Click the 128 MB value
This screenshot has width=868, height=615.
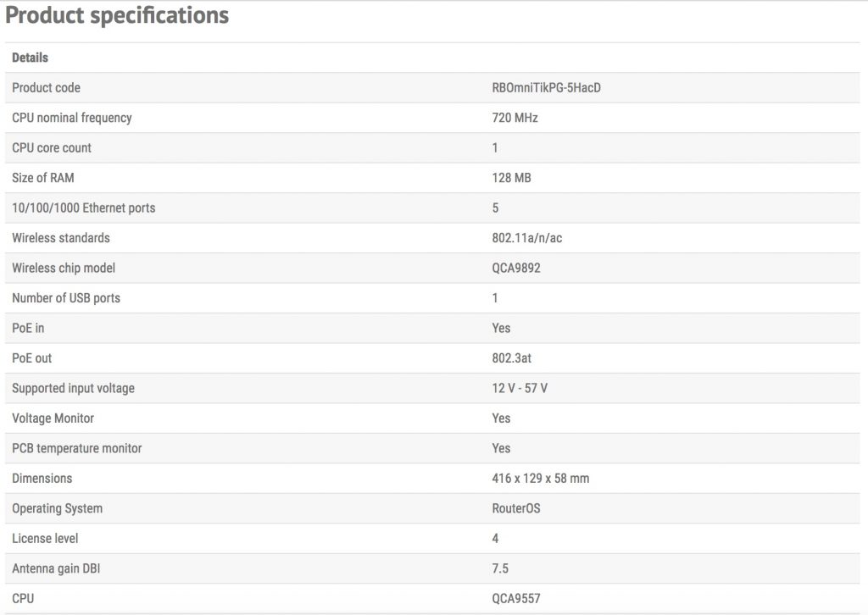pos(513,178)
